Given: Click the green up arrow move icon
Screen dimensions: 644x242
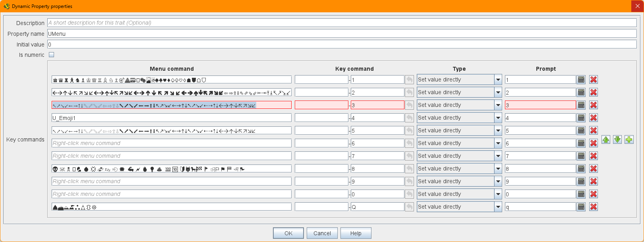Looking at the screenshot, I should pos(605,139).
